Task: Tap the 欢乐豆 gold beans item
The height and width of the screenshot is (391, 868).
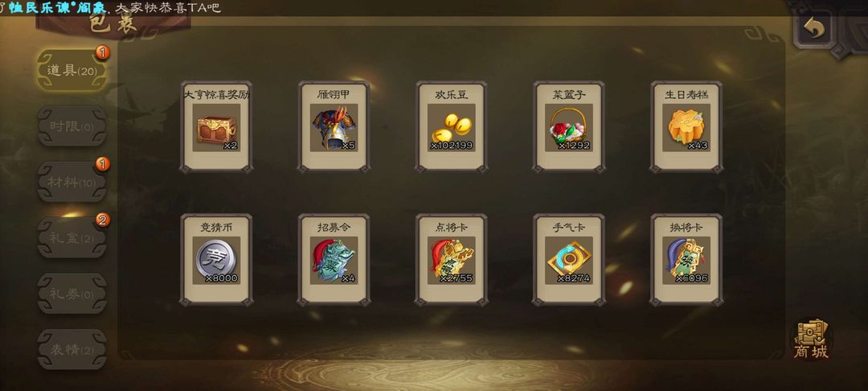Action: point(451,127)
